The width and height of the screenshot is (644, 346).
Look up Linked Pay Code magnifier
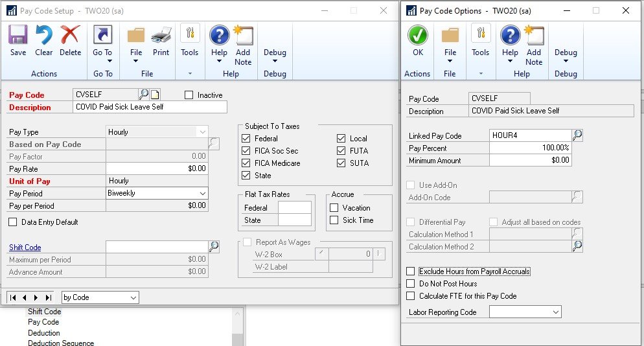[577, 135]
